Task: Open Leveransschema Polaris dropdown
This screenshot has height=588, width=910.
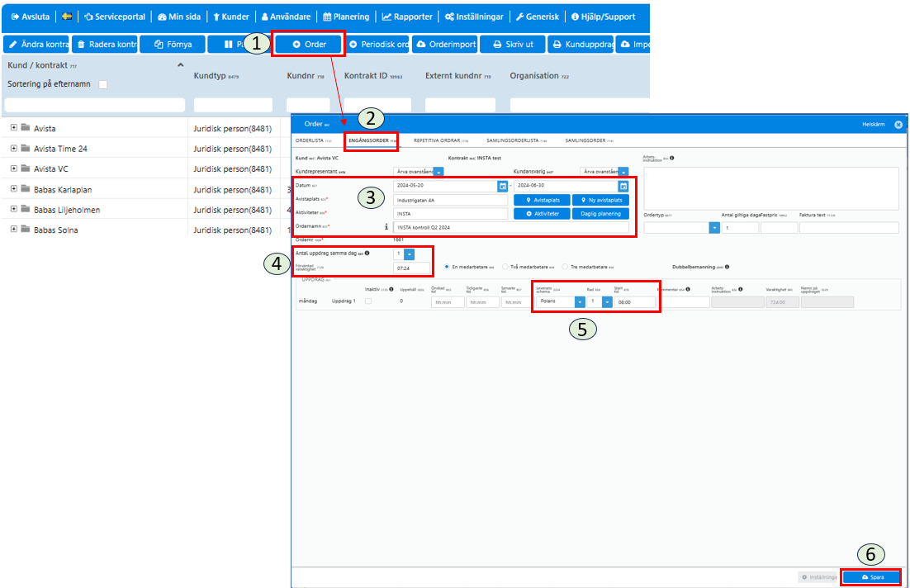Action: [579, 301]
